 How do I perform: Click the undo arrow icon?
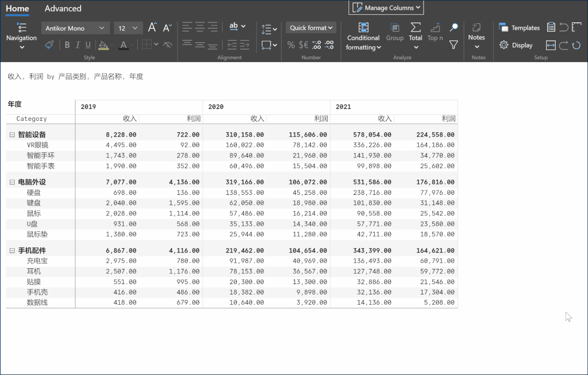click(563, 27)
